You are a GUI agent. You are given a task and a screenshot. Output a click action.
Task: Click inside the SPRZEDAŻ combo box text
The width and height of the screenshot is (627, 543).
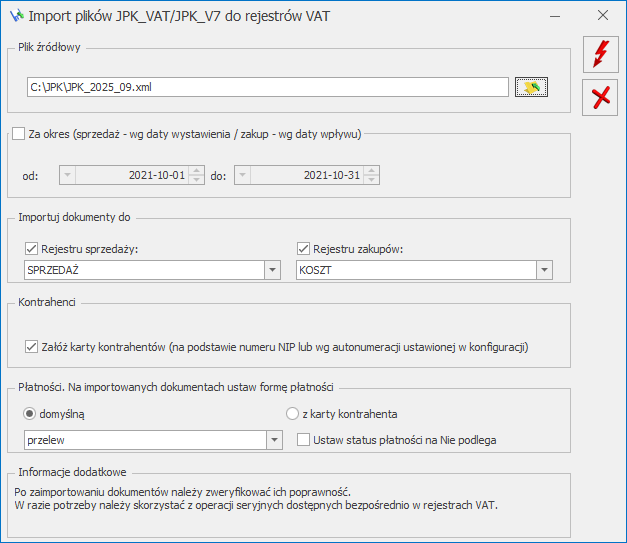(x=144, y=270)
